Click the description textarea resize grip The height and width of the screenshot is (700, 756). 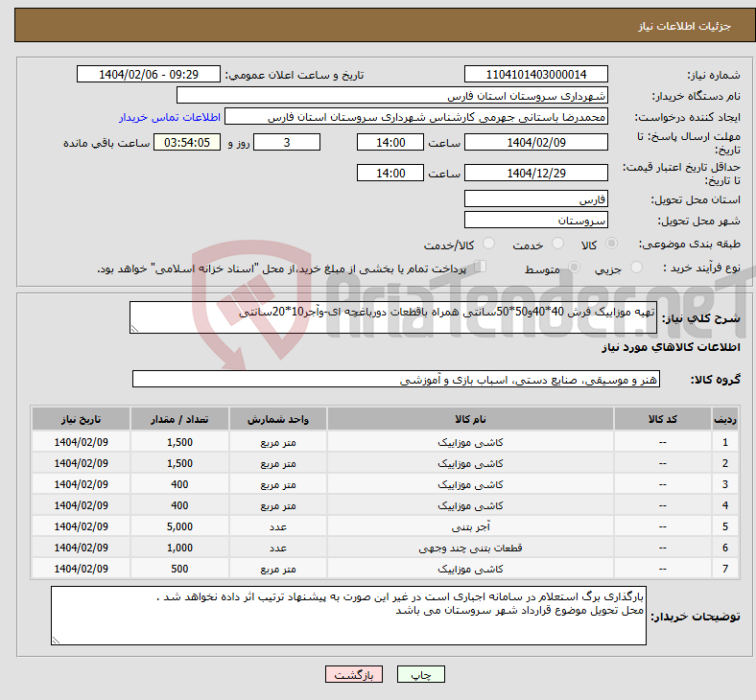[x=134, y=329]
